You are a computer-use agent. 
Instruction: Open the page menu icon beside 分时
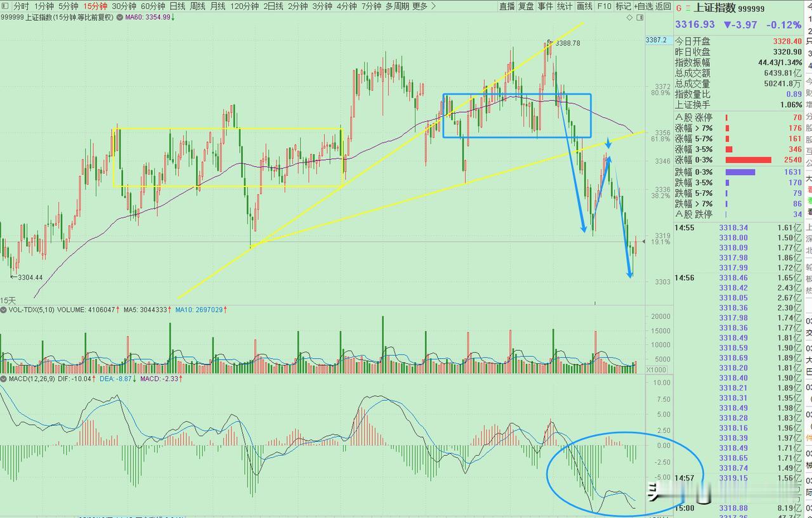[x=6, y=6]
